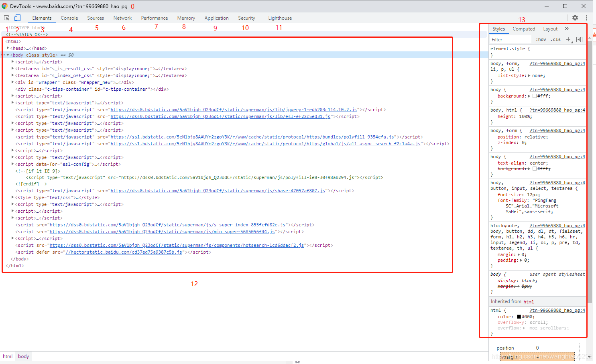
Task: Expand textarea s_index_off_css node
Action: (x=13, y=75)
